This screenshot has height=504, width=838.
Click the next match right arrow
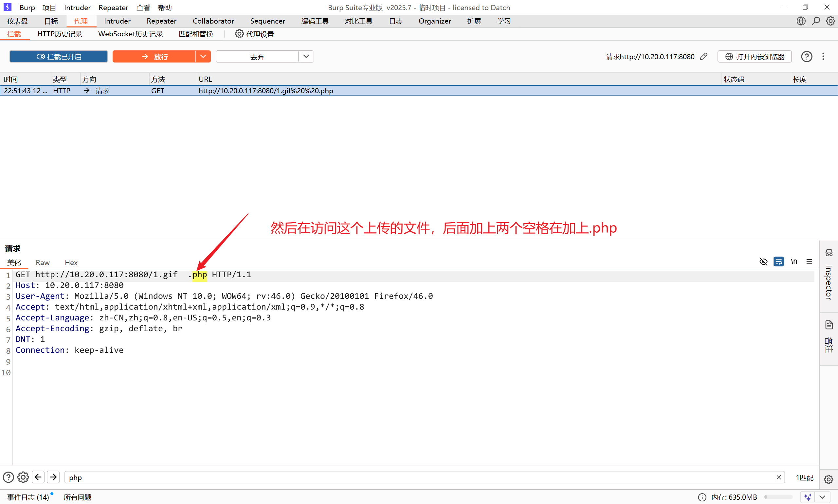(x=53, y=477)
